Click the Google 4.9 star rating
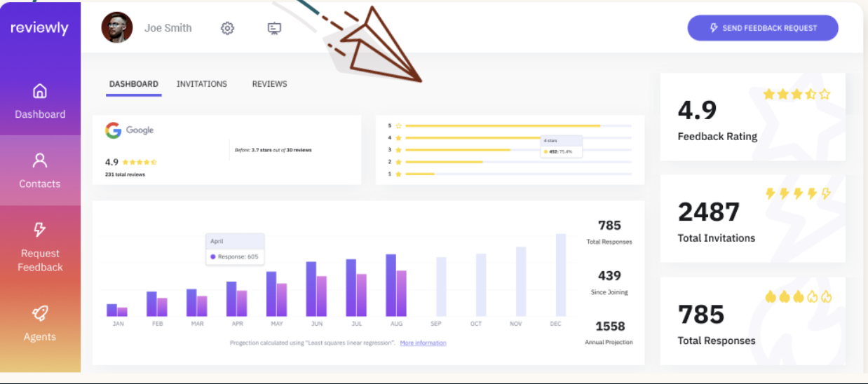 131,162
